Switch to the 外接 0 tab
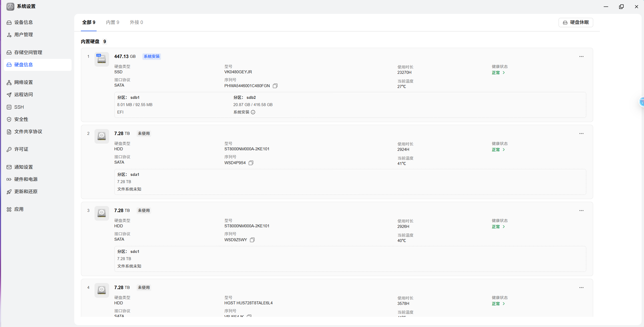This screenshot has height=327, width=644. coord(136,22)
